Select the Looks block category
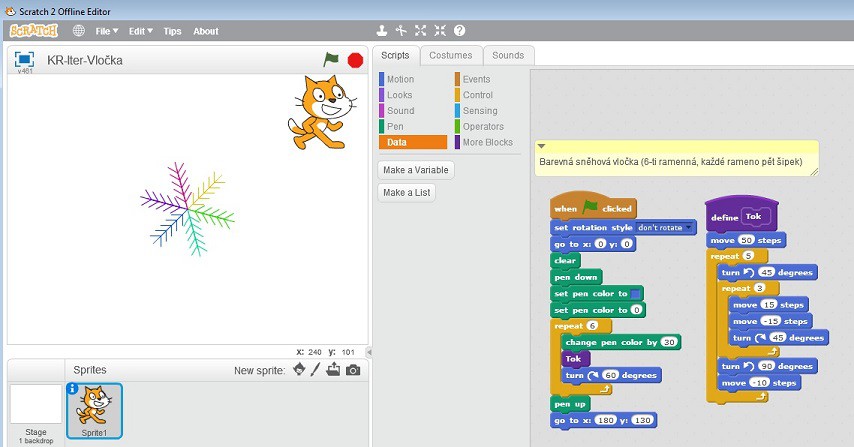This screenshot has width=854, height=447. 399,95
